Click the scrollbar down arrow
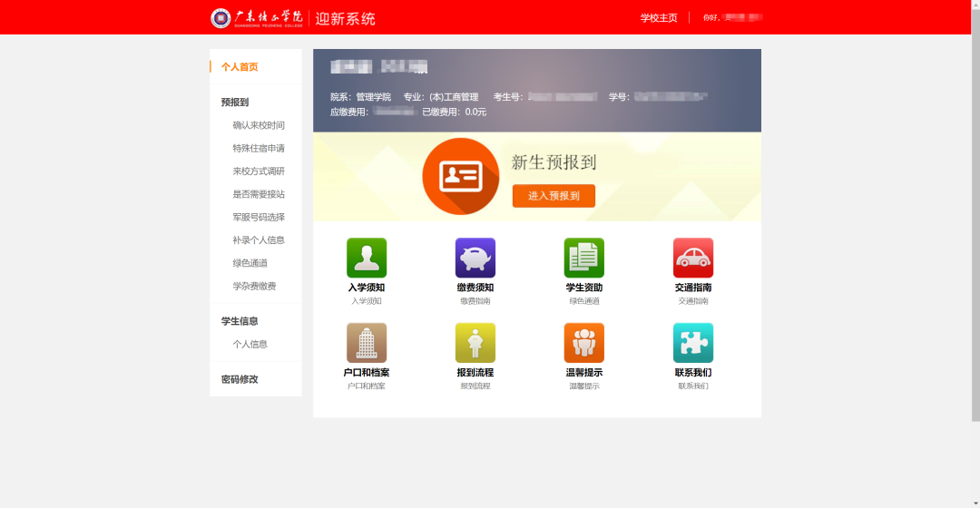Image resolution: width=980 pixels, height=508 pixels. coord(975,503)
